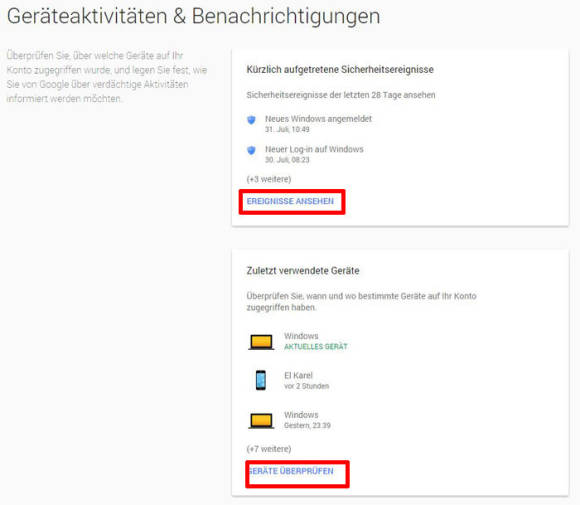The width and height of the screenshot is (580, 505).
Task: Click laptop icon of the current Windows device
Action: (261, 342)
